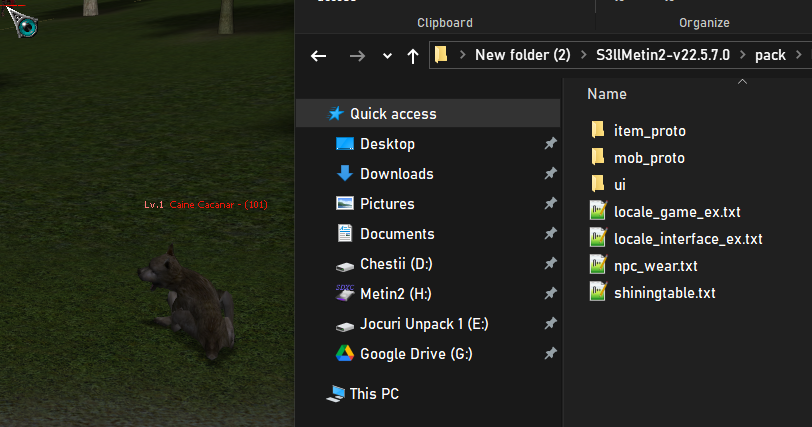
Task: Click the locale_interface_ex.txt file icon
Action: (598, 237)
